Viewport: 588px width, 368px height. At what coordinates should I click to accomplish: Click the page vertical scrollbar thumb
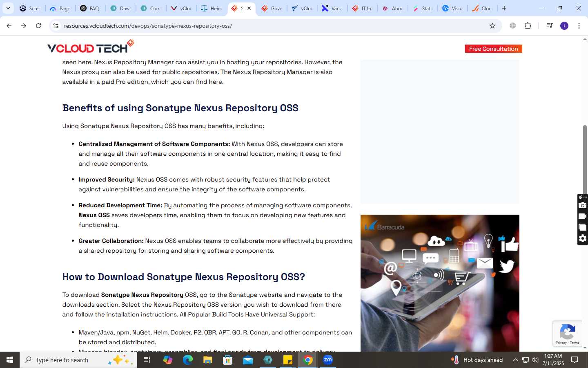click(585, 162)
